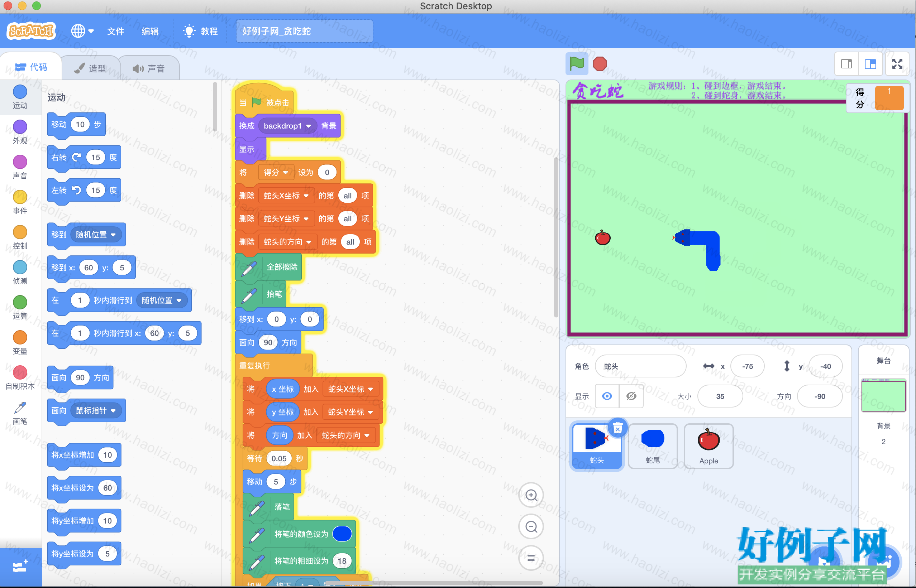Click the sprite x coordinate field
The height and width of the screenshot is (588, 916).
[747, 366]
